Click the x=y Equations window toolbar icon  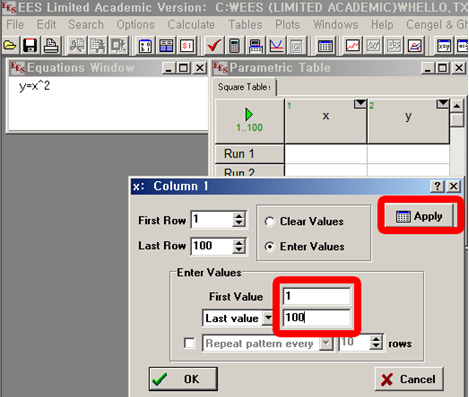444,45
